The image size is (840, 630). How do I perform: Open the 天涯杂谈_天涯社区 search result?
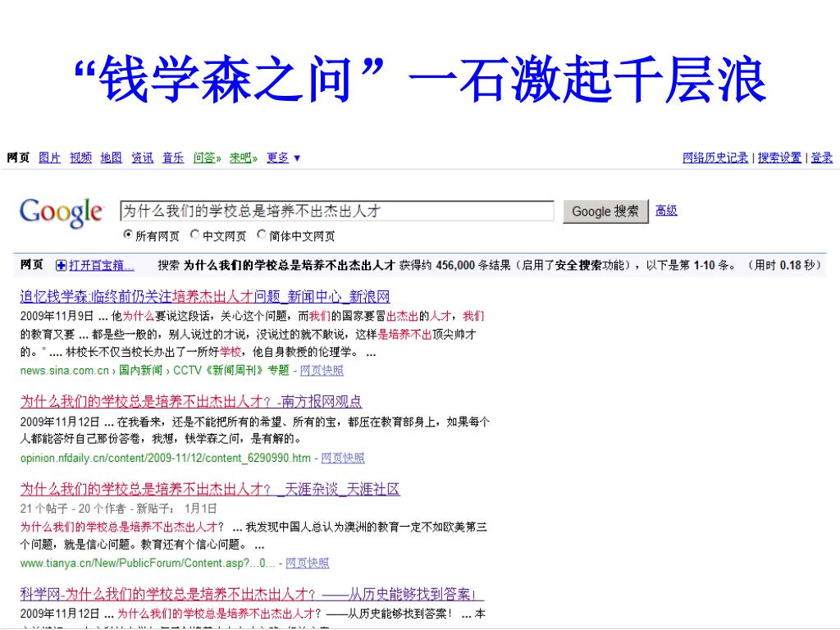210,489
